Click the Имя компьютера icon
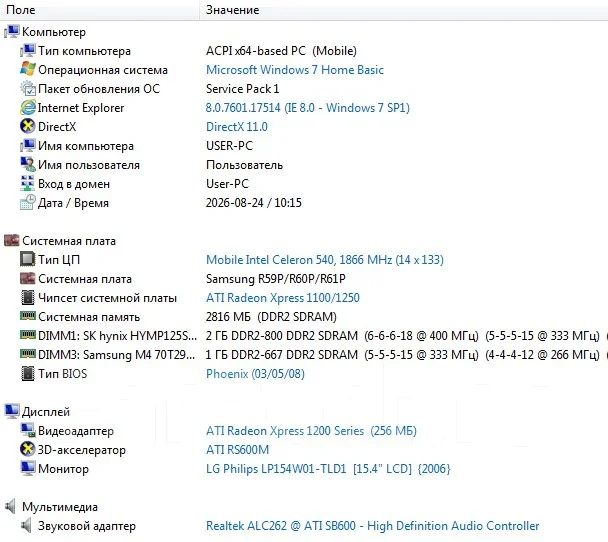The height and width of the screenshot is (542, 608). coord(28,145)
